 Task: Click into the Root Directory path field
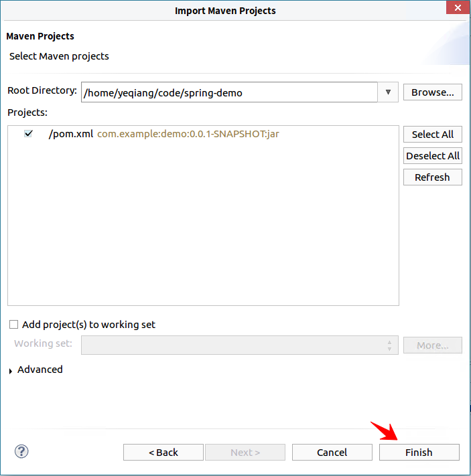tap(229, 92)
